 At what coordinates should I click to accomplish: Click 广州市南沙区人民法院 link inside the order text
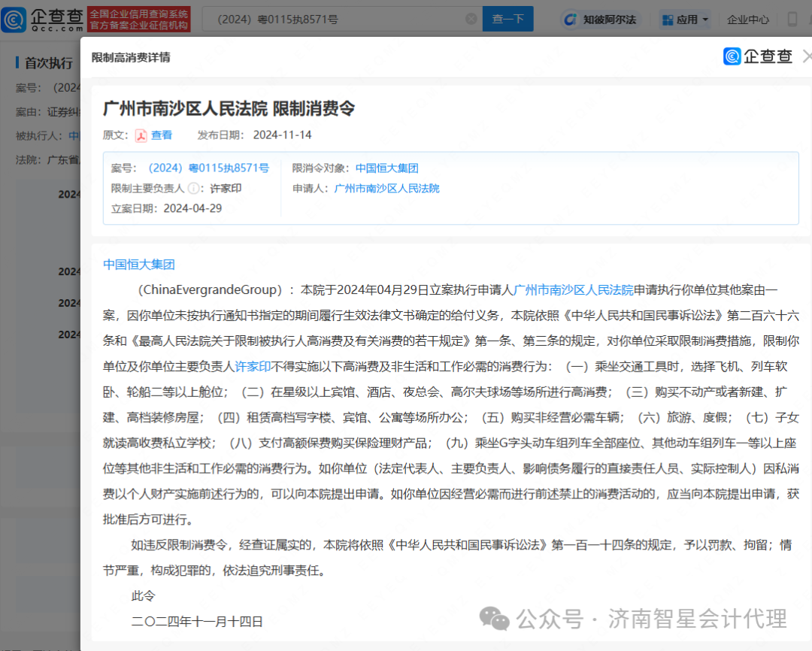coord(573,290)
